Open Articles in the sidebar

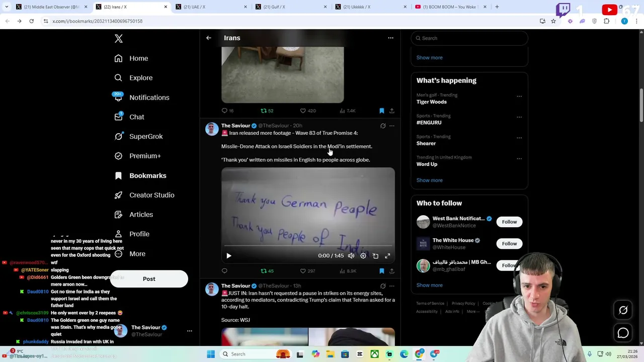point(134,215)
